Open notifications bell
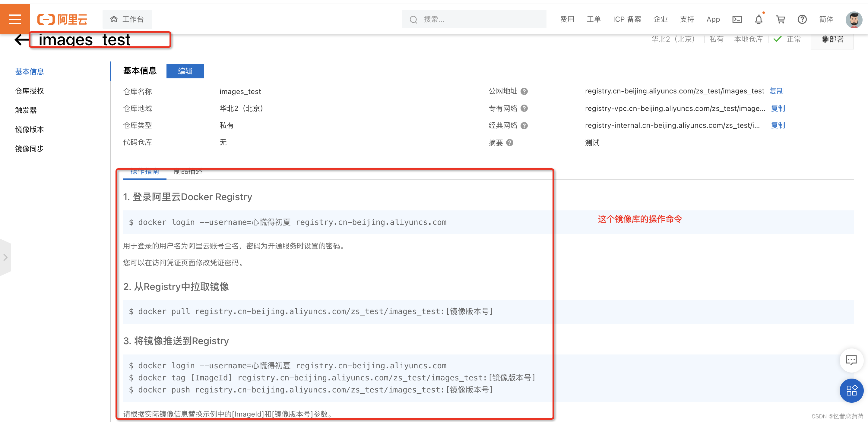 pyautogui.click(x=759, y=19)
